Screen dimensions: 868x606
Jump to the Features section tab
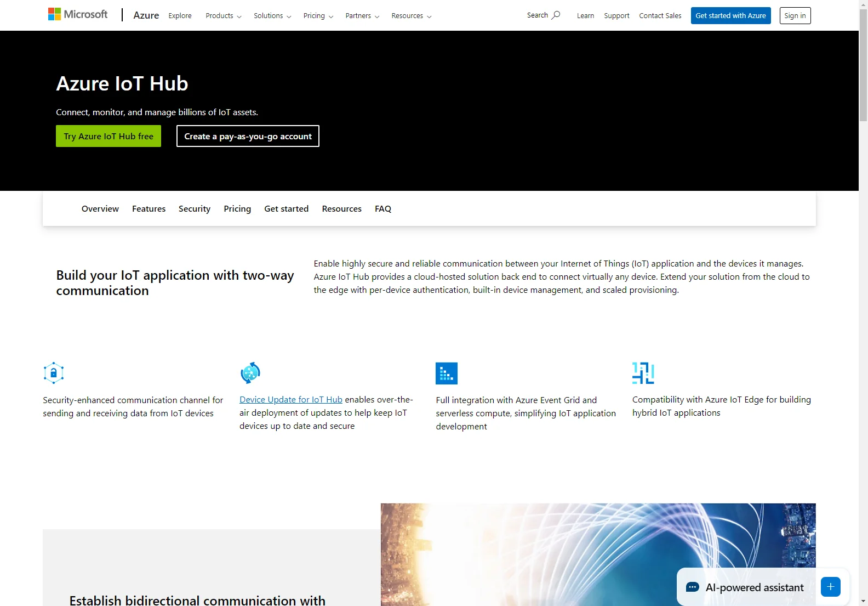tap(149, 209)
